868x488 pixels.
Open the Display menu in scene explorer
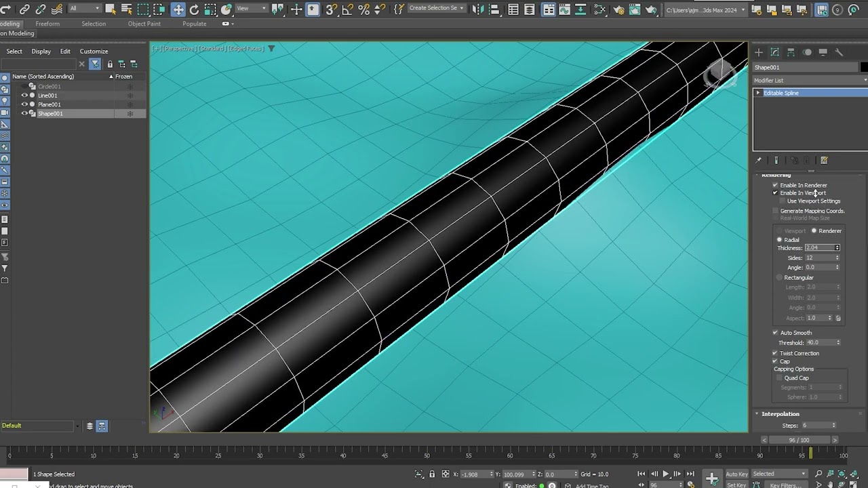click(41, 52)
